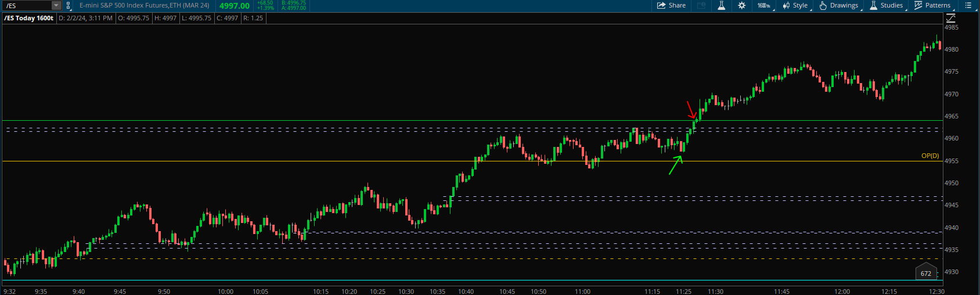
Task: Click the green up arrow drawing
Action: pyautogui.click(x=675, y=166)
